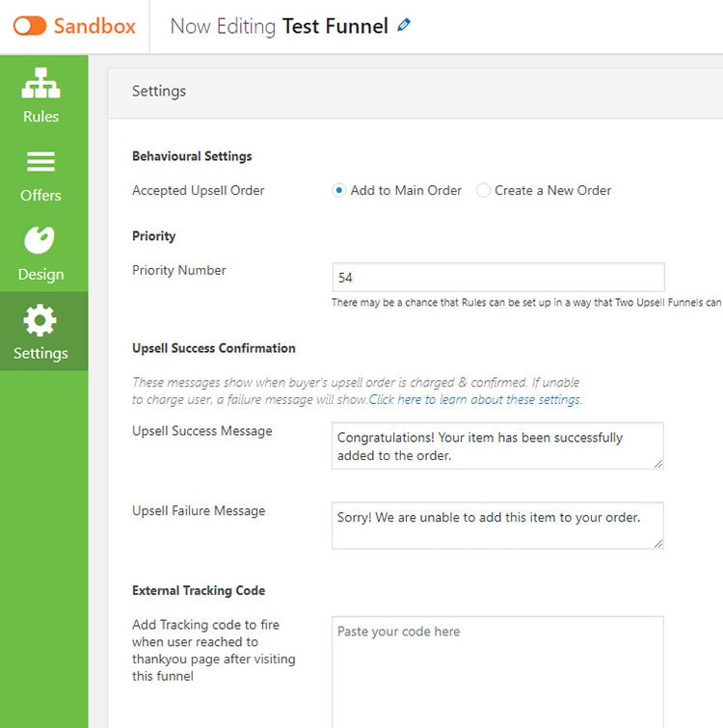Select Create a New Order radio
Screen dimensions: 723x728
tap(483, 191)
